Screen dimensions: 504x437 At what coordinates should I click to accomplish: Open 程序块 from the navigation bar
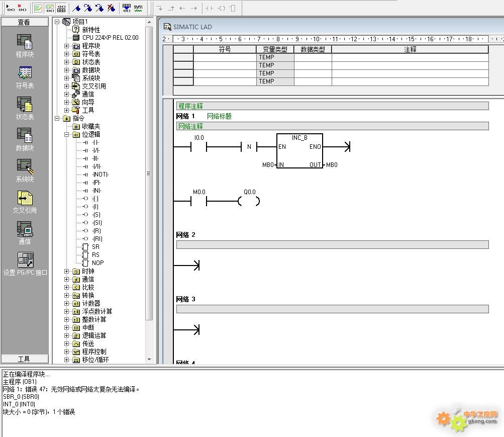coord(25,46)
